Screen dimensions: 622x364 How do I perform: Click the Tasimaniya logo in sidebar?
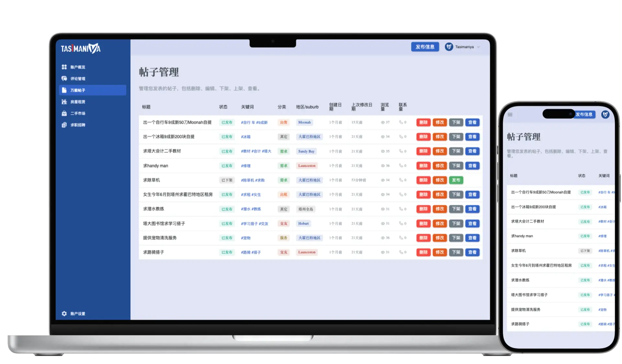[81, 49]
